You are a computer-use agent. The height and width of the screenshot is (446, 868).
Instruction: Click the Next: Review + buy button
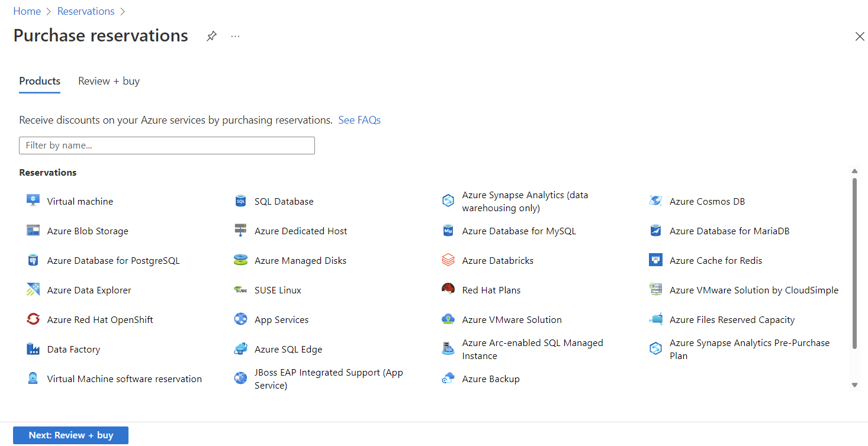pyautogui.click(x=70, y=435)
